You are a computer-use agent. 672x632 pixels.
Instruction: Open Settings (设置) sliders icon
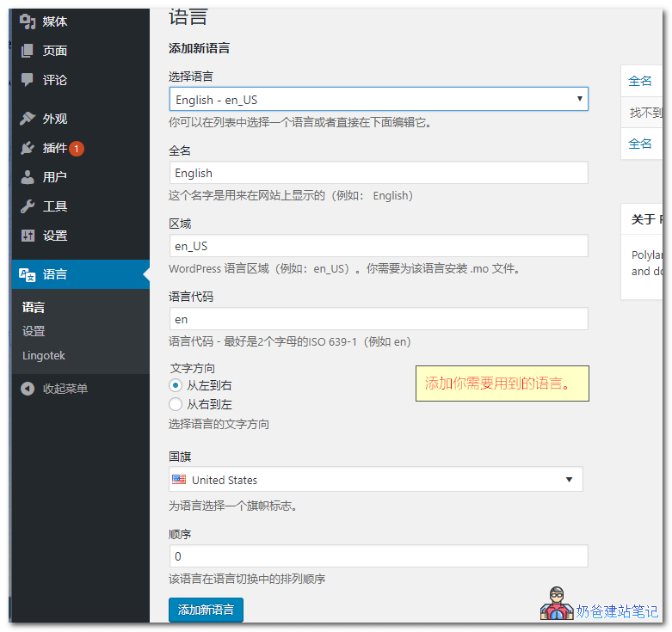tap(28, 236)
